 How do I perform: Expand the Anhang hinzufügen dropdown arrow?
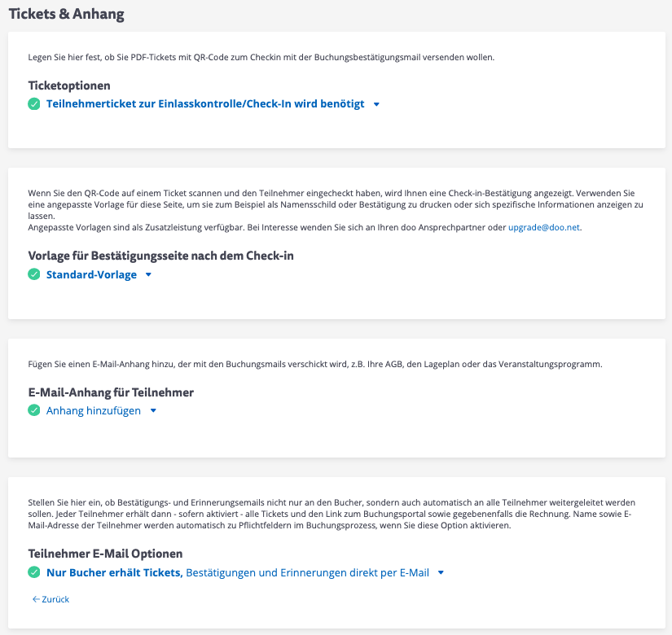[x=153, y=411]
